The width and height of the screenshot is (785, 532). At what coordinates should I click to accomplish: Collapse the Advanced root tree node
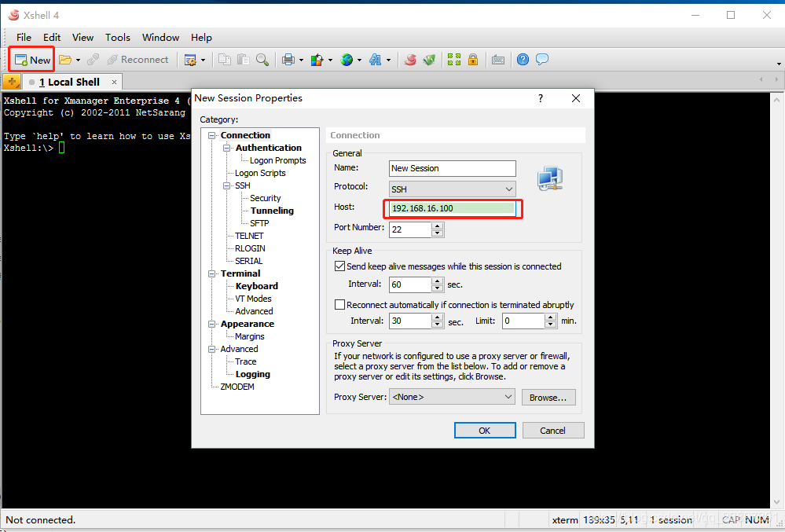click(212, 350)
